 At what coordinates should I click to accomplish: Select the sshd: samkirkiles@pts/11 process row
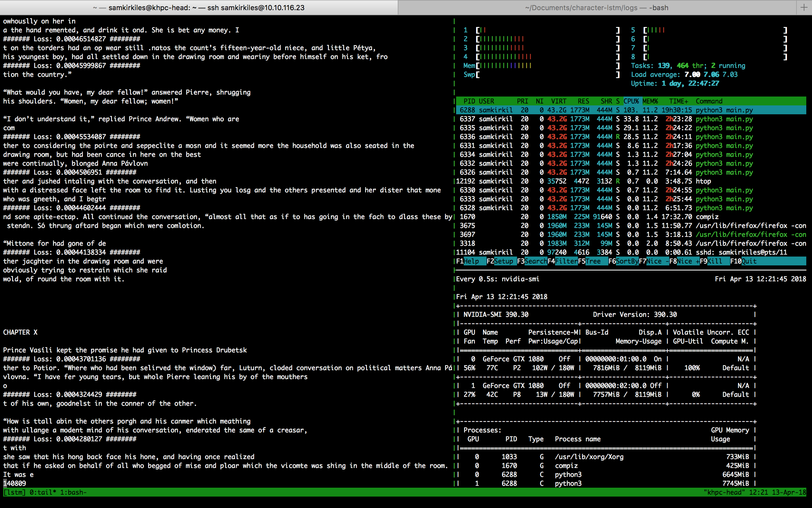point(631,252)
